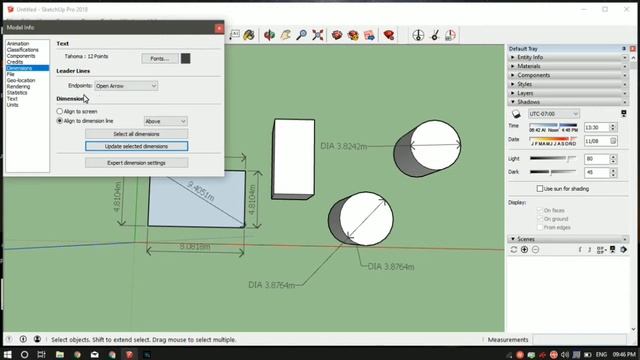The image size is (640, 360).
Task: Select the 3D Text tool icon
Action: click(x=234, y=35)
